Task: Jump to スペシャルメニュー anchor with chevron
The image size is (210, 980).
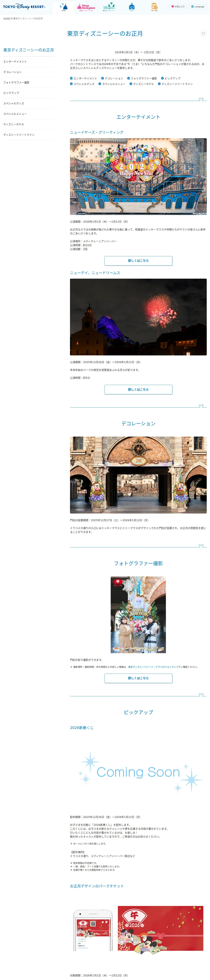Action: tap(112, 84)
